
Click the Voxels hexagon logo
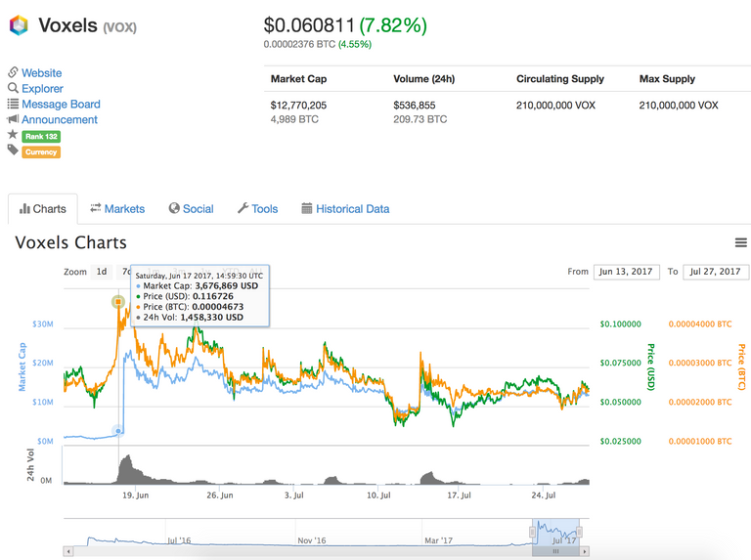click(x=19, y=25)
